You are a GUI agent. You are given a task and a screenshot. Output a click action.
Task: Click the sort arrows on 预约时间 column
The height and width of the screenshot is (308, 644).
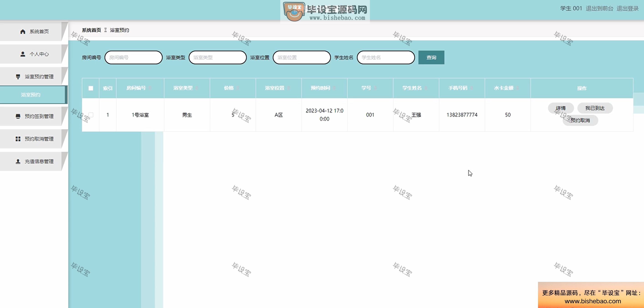click(334, 88)
